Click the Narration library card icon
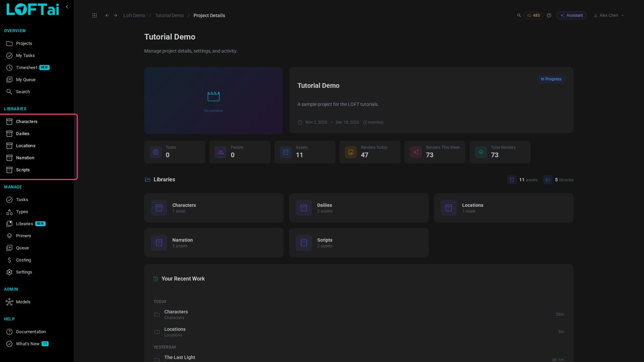The height and width of the screenshot is (362, 644). click(159, 242)
